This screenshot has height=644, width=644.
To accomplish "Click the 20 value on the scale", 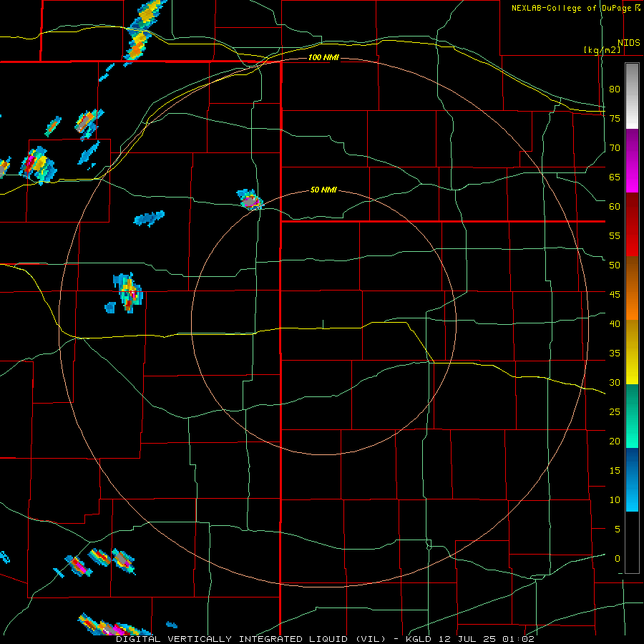I will tap(615, 441).
